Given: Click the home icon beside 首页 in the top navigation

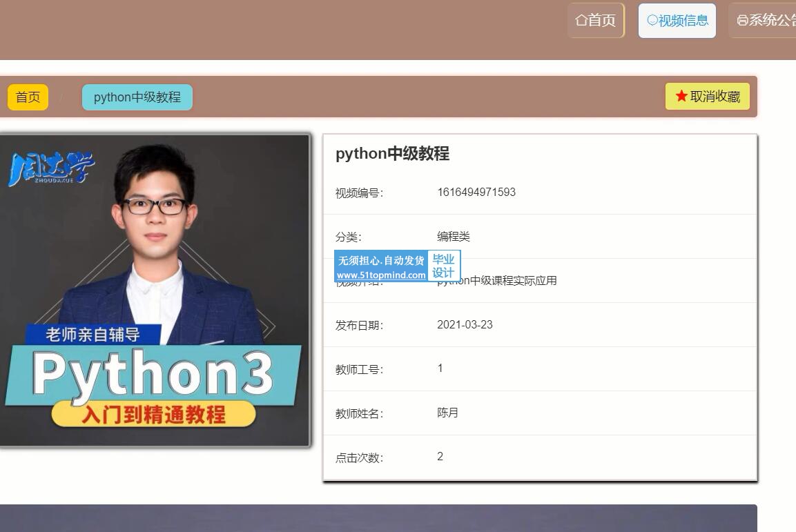Looking at the screenshot, I should click(x=581, y=20).
